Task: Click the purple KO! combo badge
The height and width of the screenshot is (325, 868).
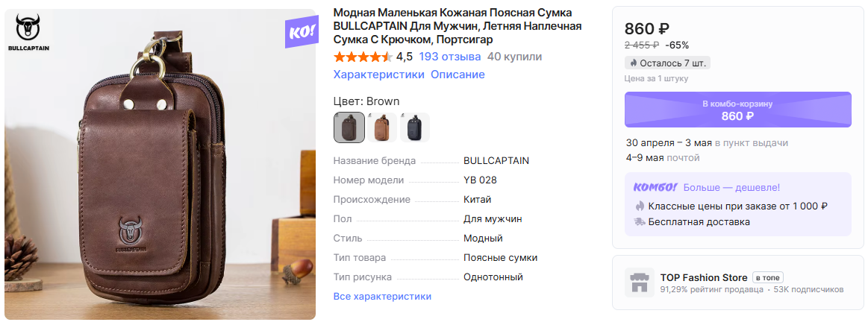Action: (x=302, y=33)
